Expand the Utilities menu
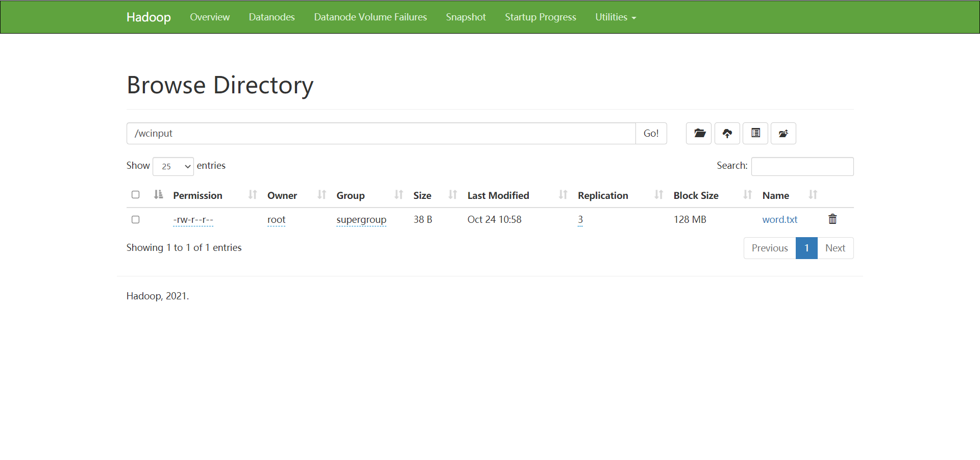Viewport: 980px width, 460px height. (616, 17)
